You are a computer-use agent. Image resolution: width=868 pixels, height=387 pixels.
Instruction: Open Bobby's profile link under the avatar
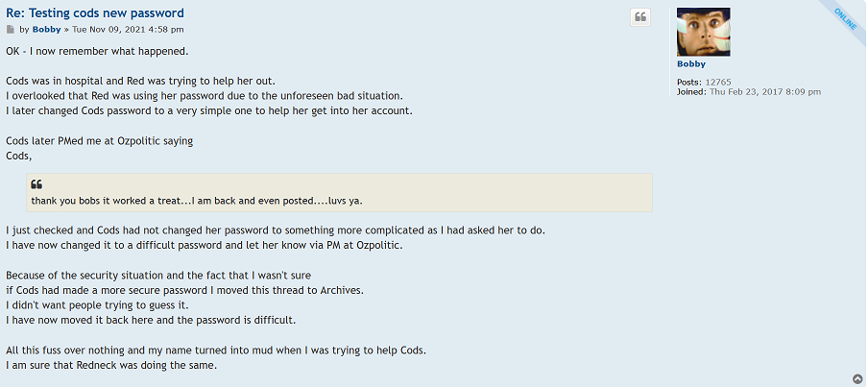pyautogui.click(x=691, y=64)
